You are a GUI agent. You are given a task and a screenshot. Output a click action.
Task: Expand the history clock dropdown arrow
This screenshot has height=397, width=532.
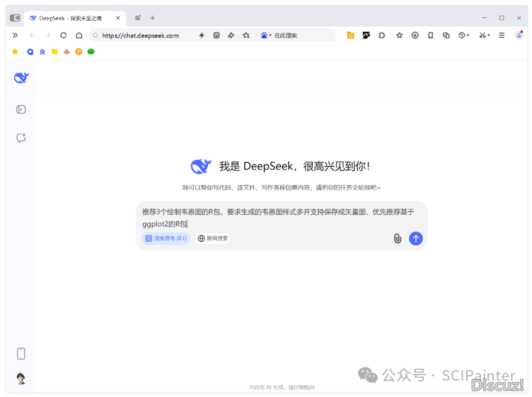tap(467, 35)
